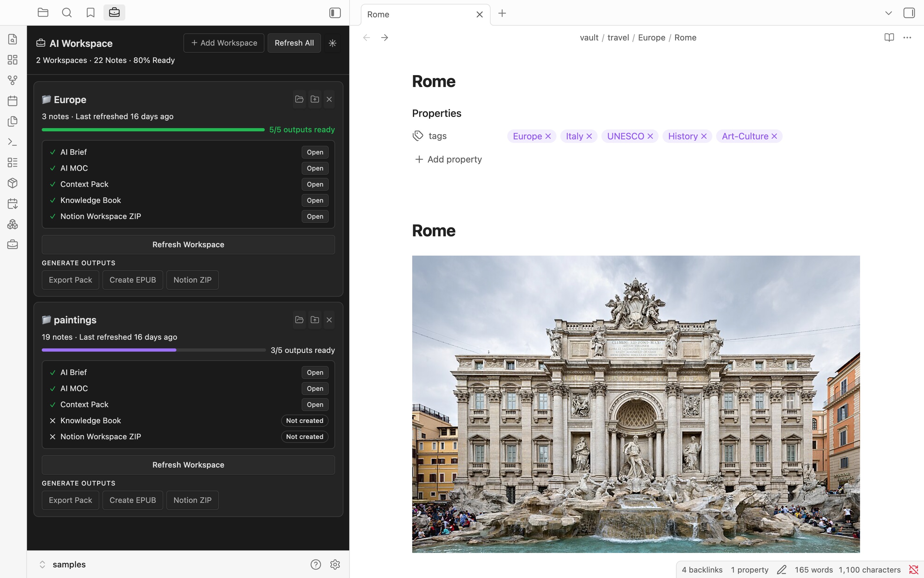924x578 pixels.
Task: Expand the tab list dropdown chevron
Action: (x=888, y=13)
